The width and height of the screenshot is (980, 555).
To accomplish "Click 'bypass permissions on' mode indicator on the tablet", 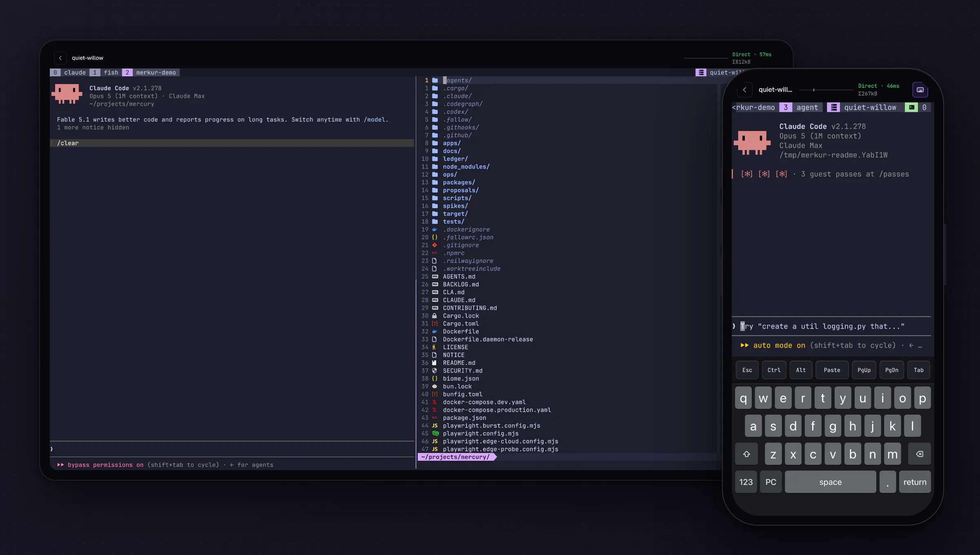I will pos(106,465).
